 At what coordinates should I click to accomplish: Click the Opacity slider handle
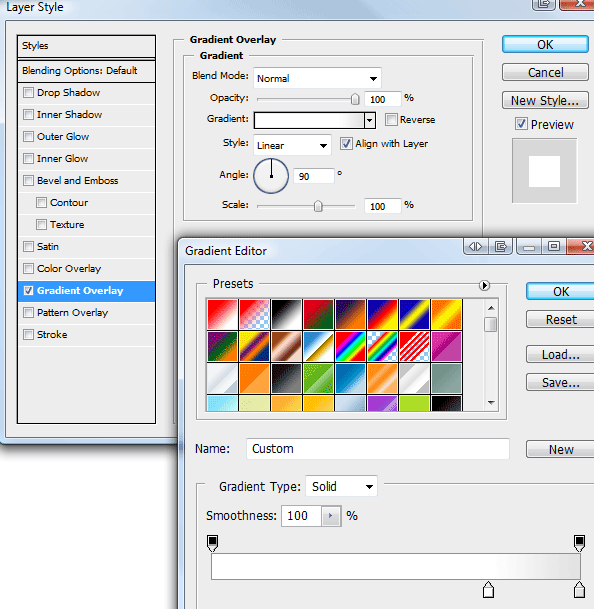coord(355,99)
